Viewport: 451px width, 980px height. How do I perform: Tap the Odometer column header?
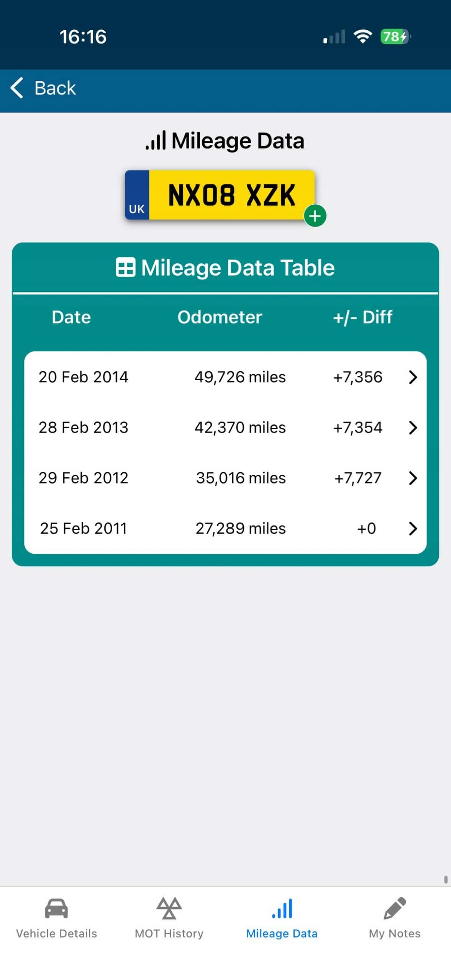click(220, 317)
